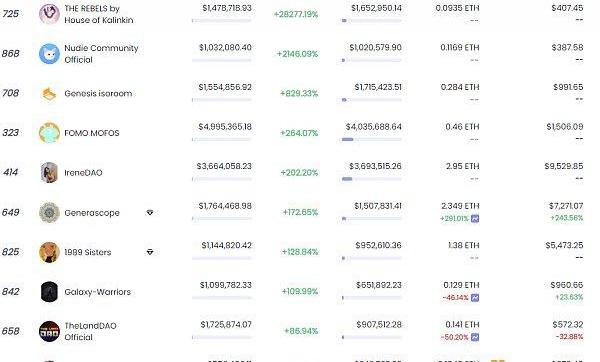Click the Genesis isoroom collection icon

(x=49, y=93)
